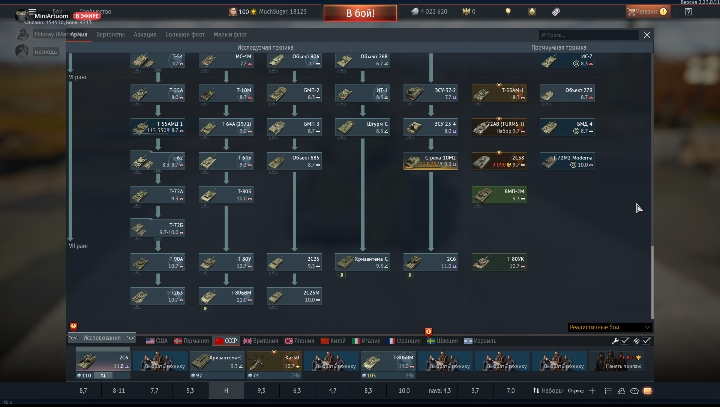
Task: Select the Швеция nation tab
Action: click(442, 341)
